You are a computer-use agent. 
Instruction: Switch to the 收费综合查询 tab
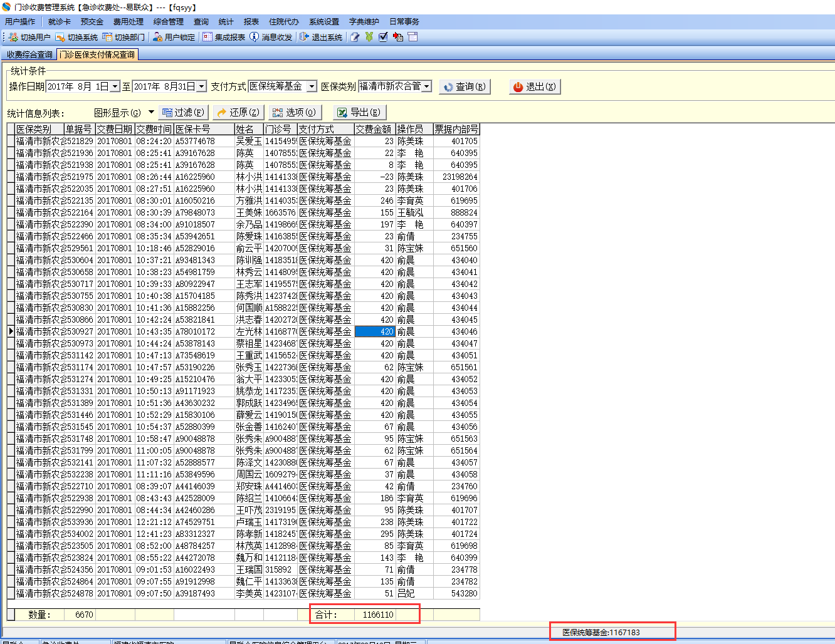point(29,55)
